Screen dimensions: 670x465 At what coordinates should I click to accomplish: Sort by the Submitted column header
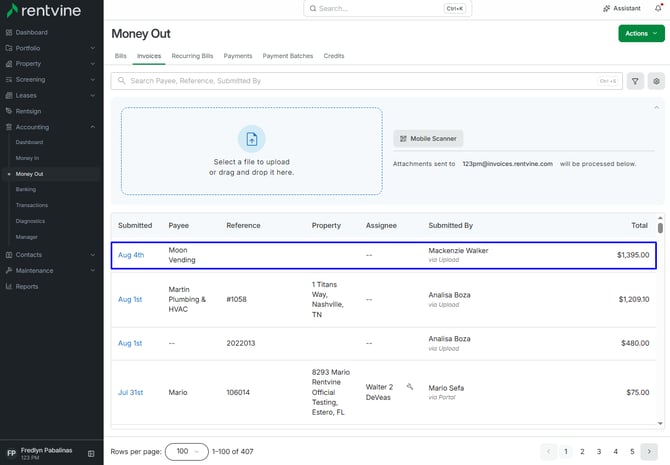tap(135, 225)
